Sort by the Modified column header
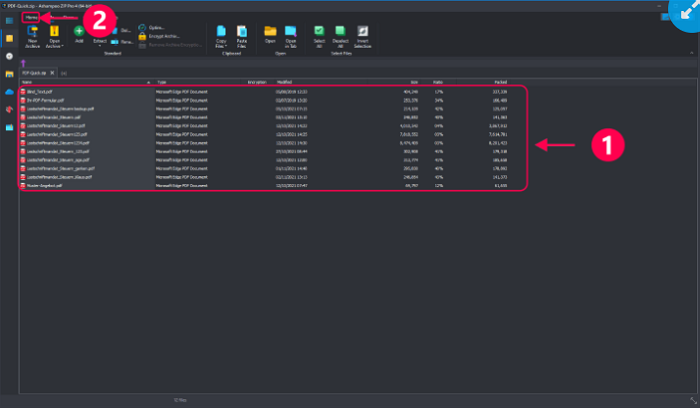Viewport: 700px width, 408px height. [284, 82]
